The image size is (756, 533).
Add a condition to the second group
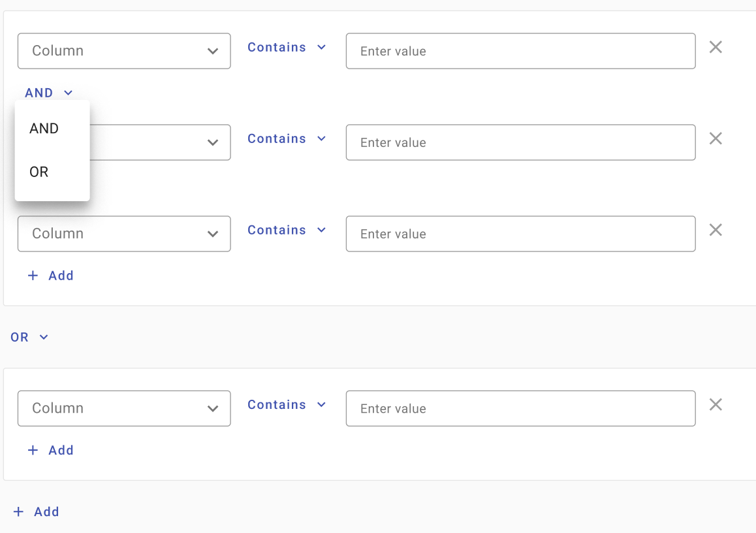pos(51,450)
